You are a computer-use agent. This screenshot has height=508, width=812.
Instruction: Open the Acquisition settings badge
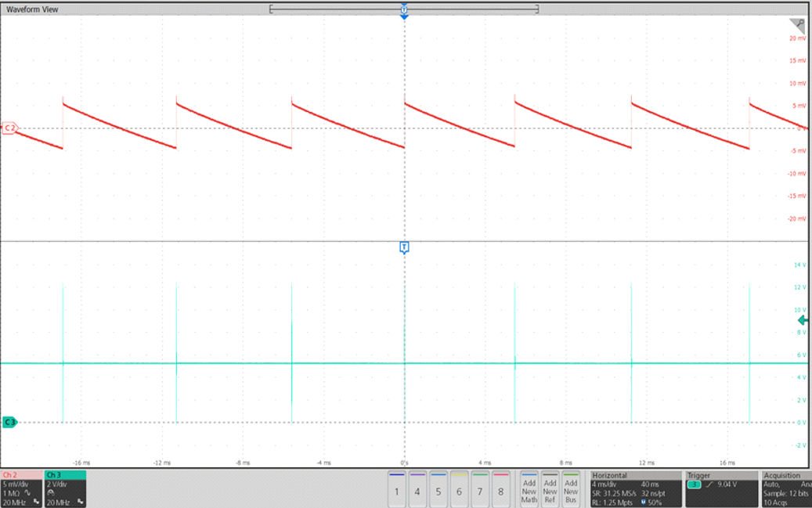[x=786, y=488]
